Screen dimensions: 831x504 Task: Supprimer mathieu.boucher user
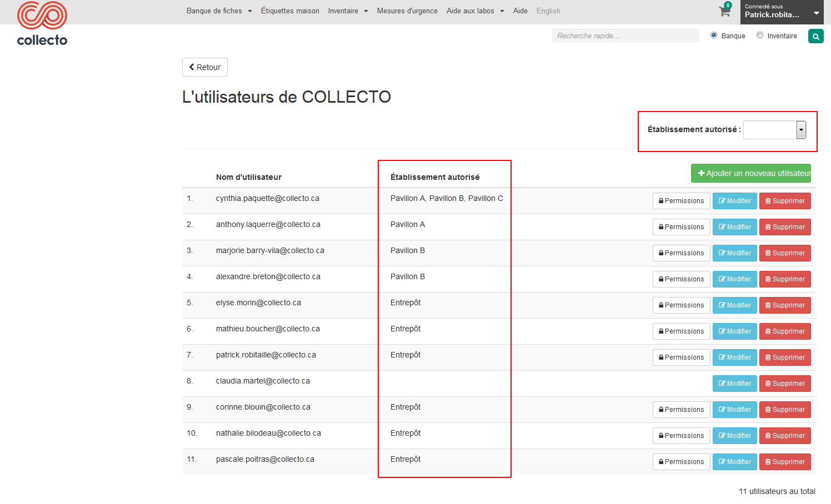785,331
